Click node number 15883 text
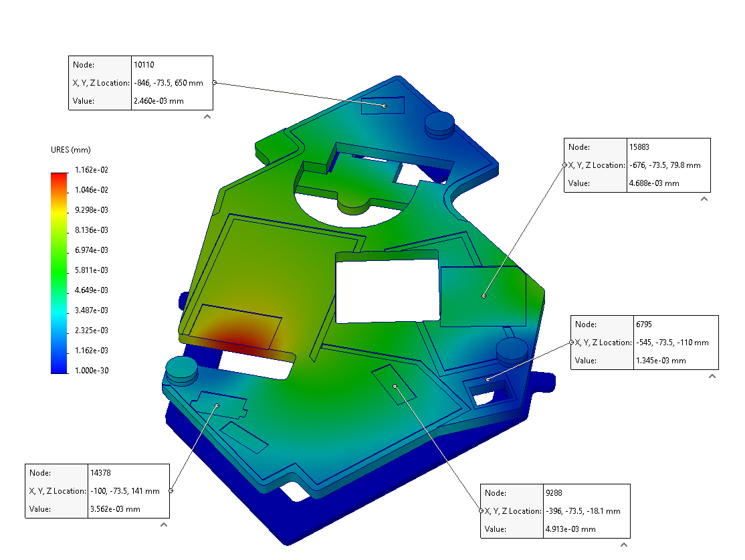This screenshot has width=745, height=560. [639, 147]
